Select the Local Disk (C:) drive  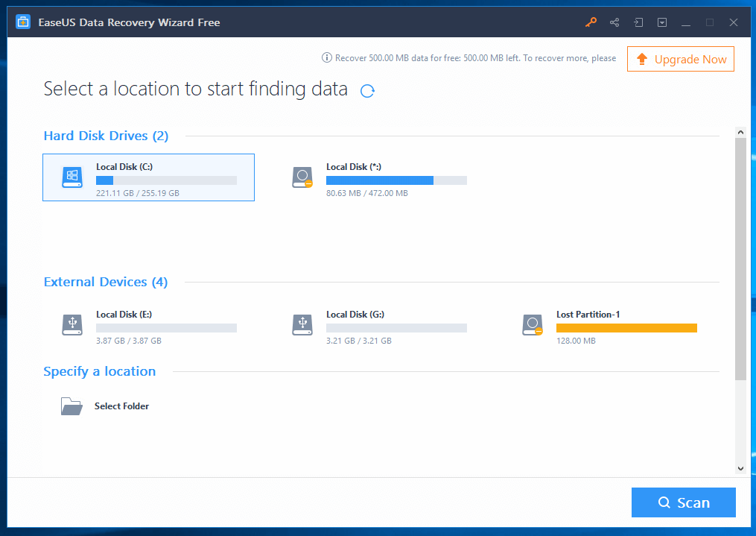click(148, 177)
